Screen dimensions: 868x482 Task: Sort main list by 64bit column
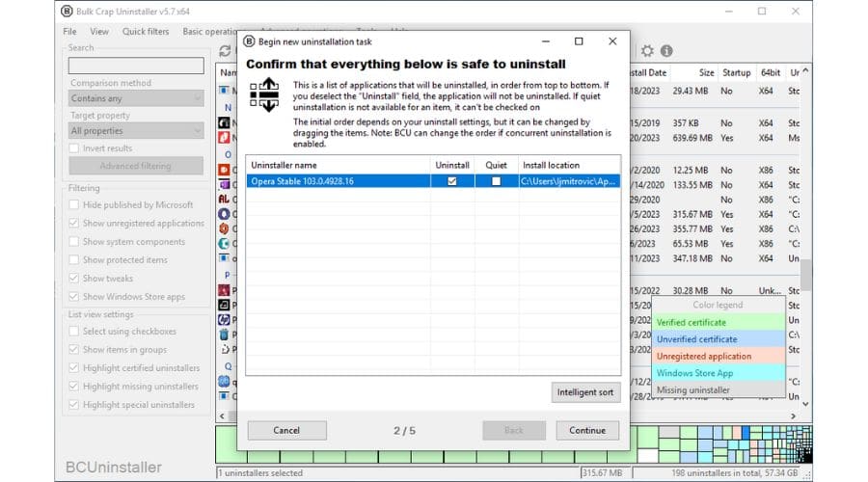[x=770, y=72]
